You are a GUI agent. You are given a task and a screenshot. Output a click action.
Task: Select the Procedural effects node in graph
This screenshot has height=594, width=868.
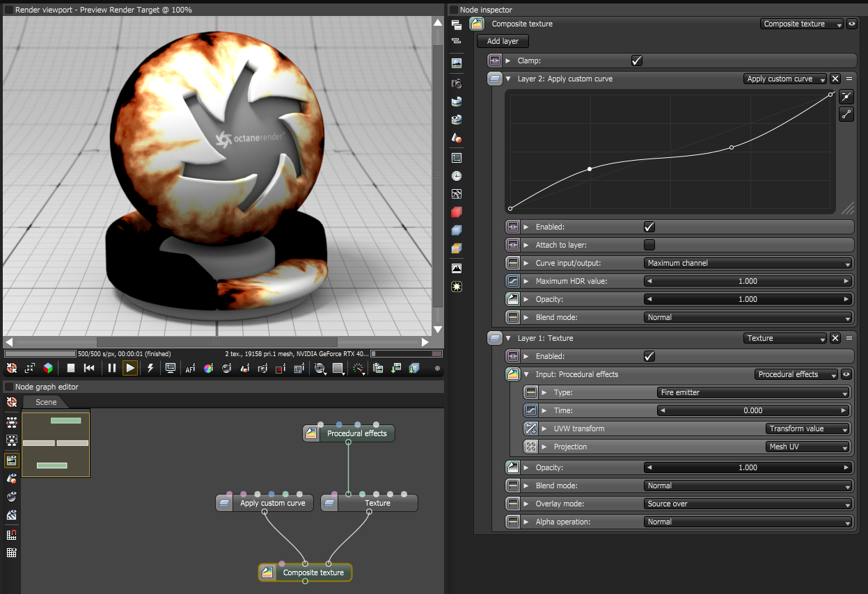[x=349, y=433]
